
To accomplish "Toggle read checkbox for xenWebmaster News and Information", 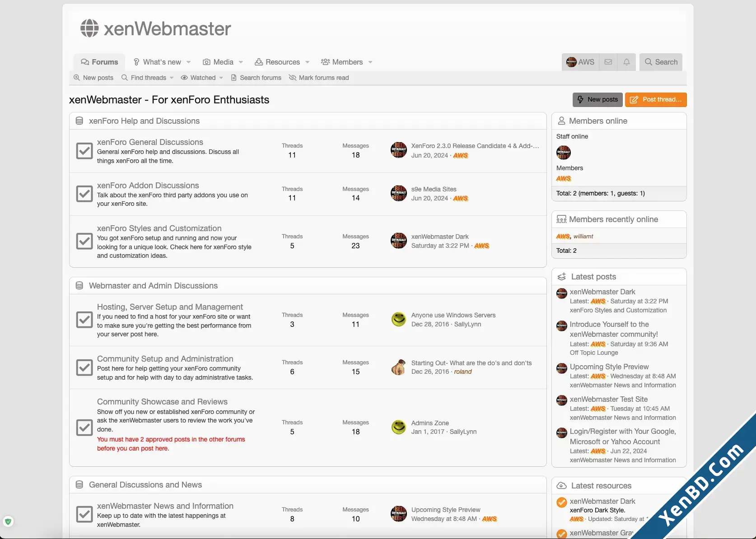I will pyautogui.click(x=84, y=515).
